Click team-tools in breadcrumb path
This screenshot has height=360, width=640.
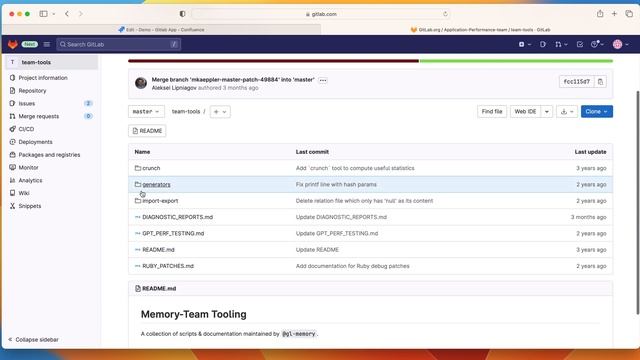pos(186,111)
